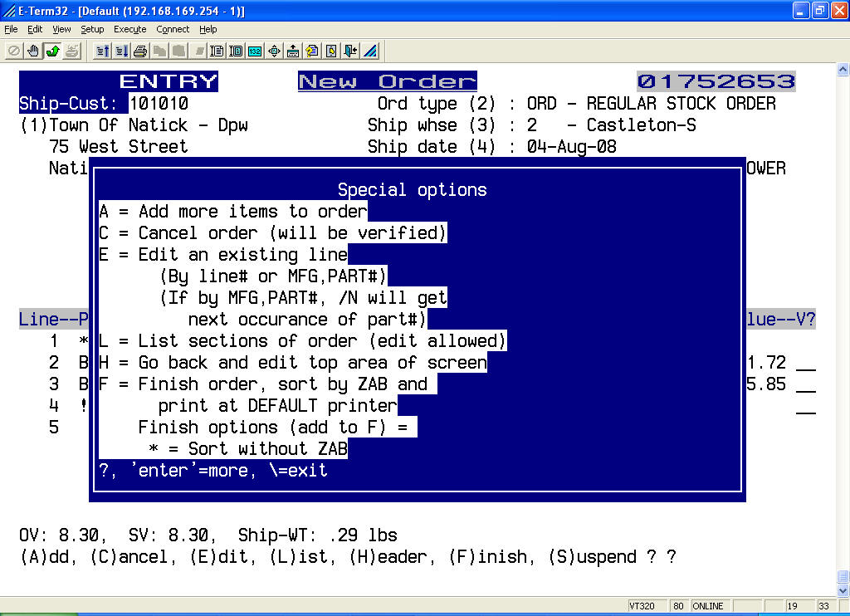Click the upload lines (up arrow) toolbar icon

point(102,51)
